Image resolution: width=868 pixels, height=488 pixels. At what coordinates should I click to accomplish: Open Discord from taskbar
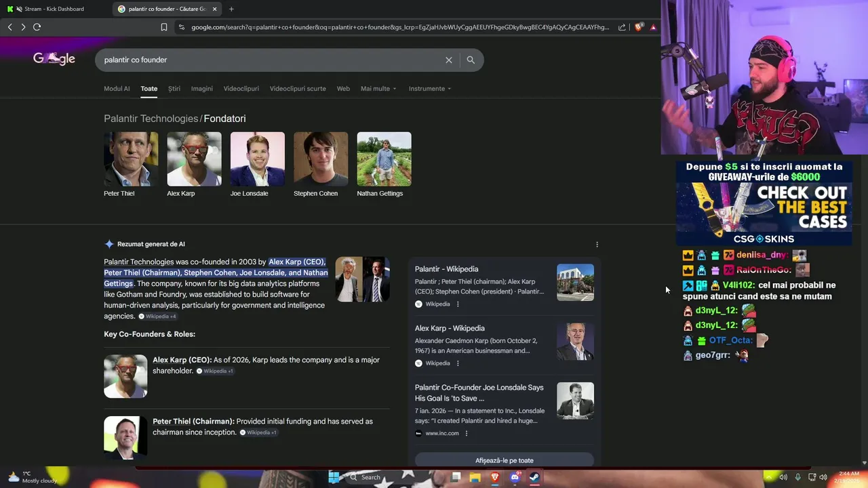[x=515, y=477]
